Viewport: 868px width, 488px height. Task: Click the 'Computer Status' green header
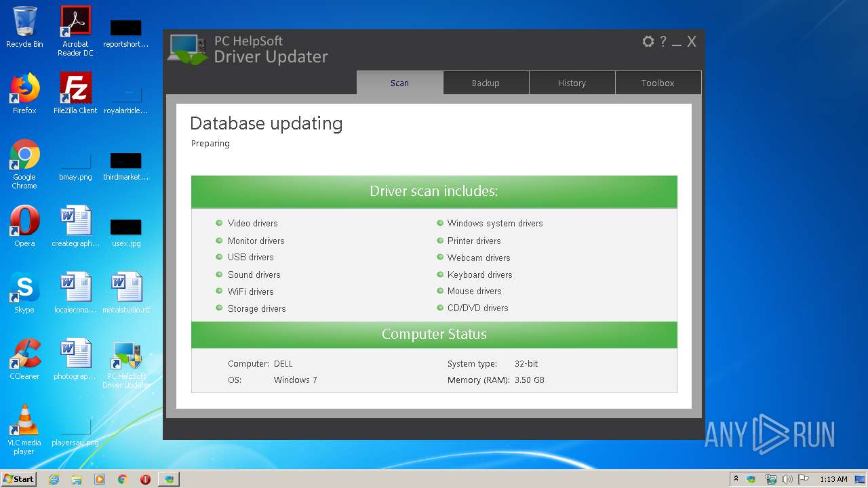tap(434, 334)
